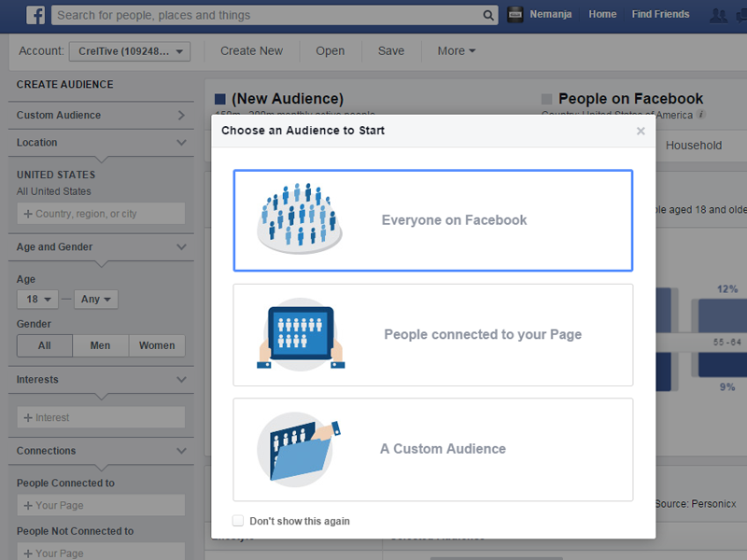
Task: Click the Source: Personicx text
Action: coord(695,504)
